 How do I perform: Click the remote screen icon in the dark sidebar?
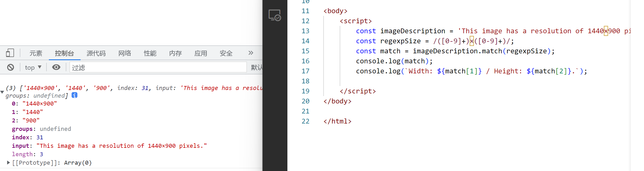click(x=275, y=15)
